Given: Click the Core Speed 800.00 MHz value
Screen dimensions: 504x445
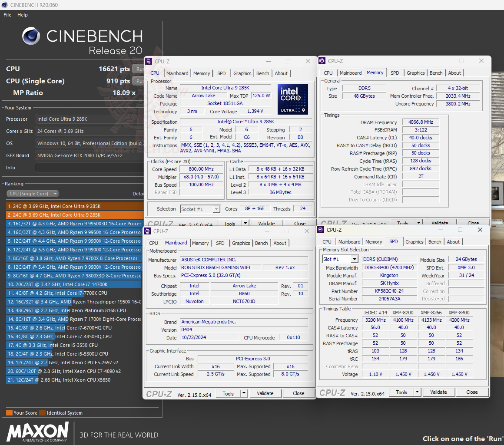Looking at the screenshot, I should (x=201, y=169).
